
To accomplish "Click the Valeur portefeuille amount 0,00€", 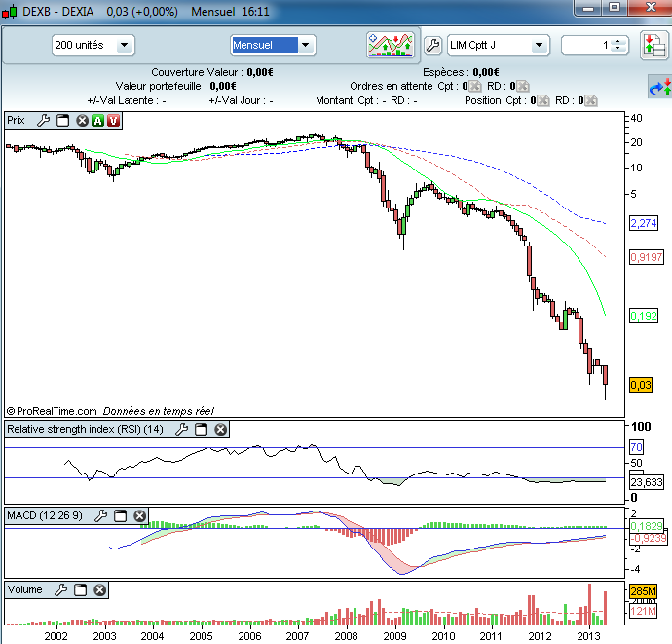I will coord(223,86).
